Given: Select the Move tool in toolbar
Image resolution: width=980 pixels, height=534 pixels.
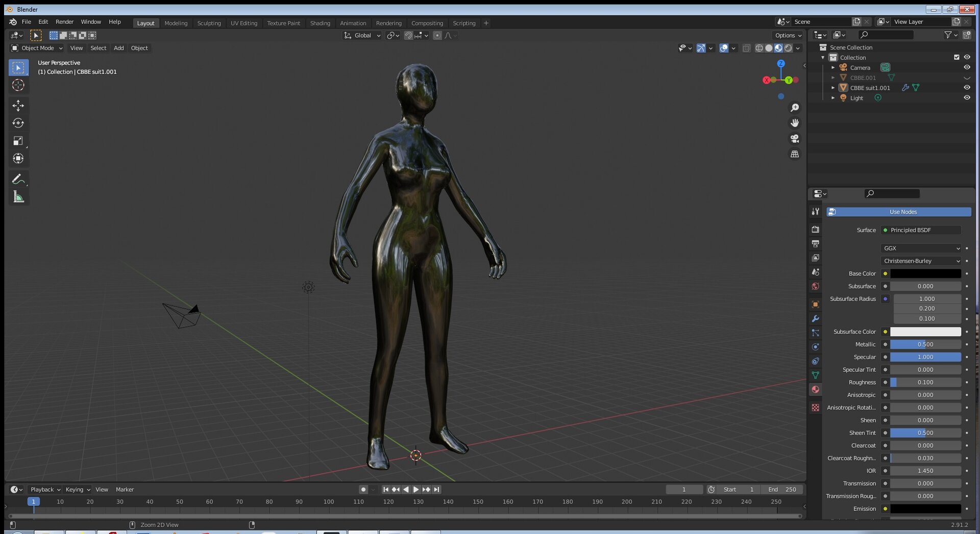Looking at the screenshot, I should pos(18,106).
